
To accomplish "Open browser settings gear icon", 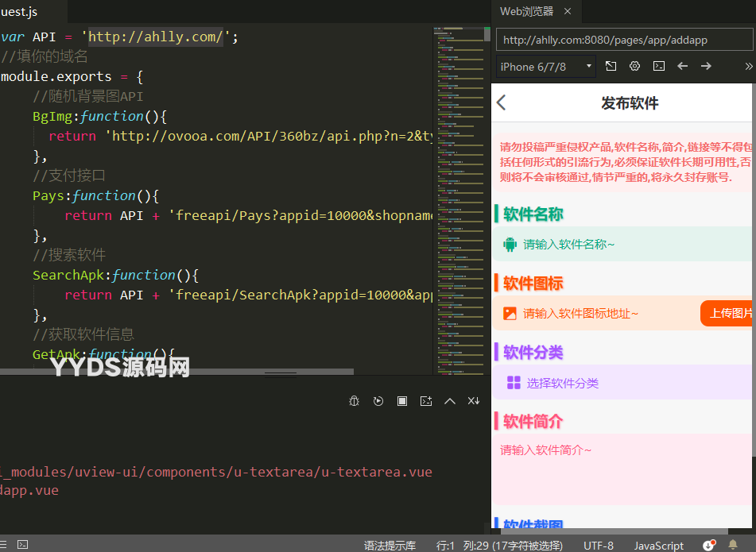I will (634, 66).
